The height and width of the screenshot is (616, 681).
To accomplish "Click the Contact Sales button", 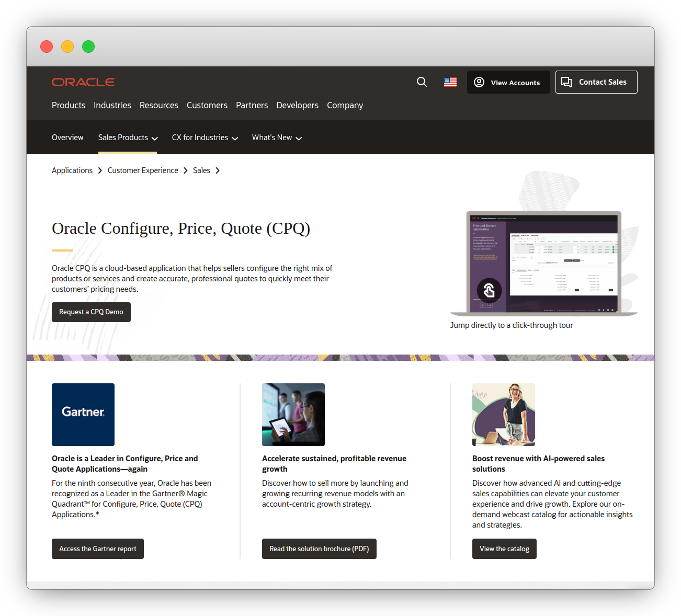I will 596,82.
